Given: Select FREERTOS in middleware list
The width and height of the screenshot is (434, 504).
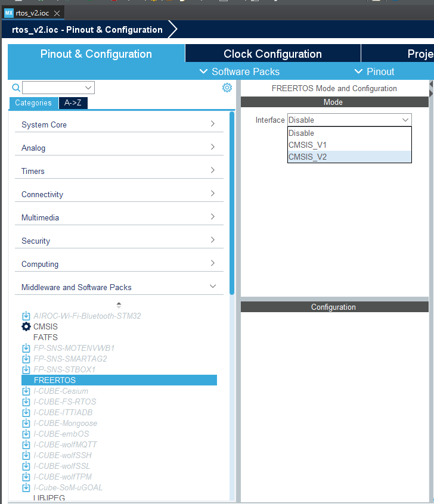Looking at the screenshot, I should click(x=119, y=380).
